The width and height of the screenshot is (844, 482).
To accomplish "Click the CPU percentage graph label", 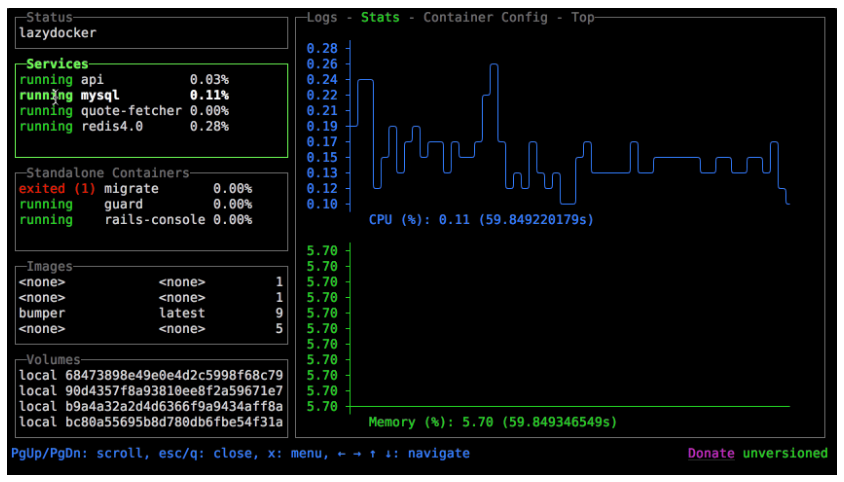I will 479,219.
